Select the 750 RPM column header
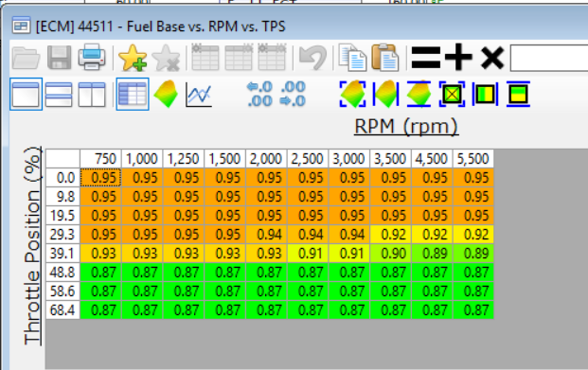This screenshot has height=370, width=588. (x=100, y=159)
